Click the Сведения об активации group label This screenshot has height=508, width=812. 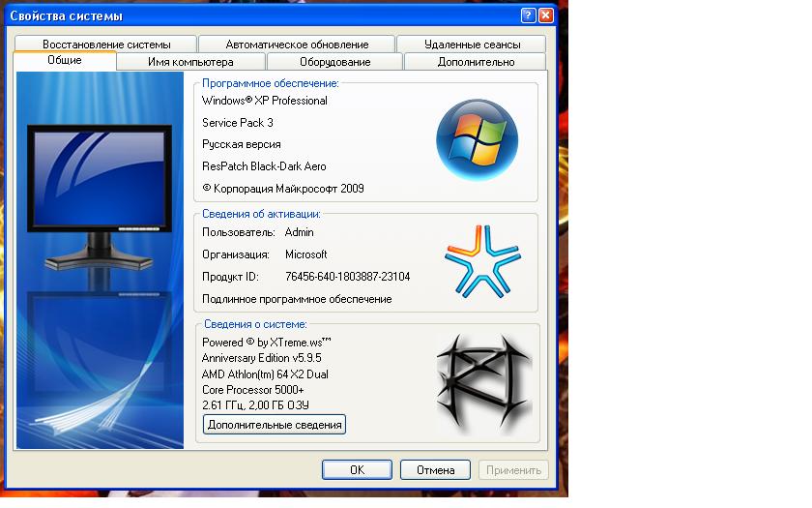point(261,214)
